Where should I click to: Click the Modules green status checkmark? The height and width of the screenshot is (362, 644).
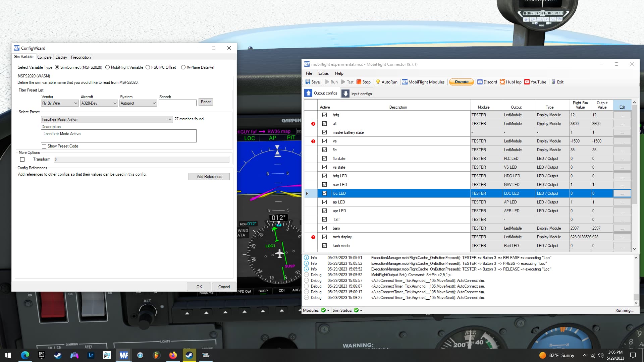pos(323,310)
